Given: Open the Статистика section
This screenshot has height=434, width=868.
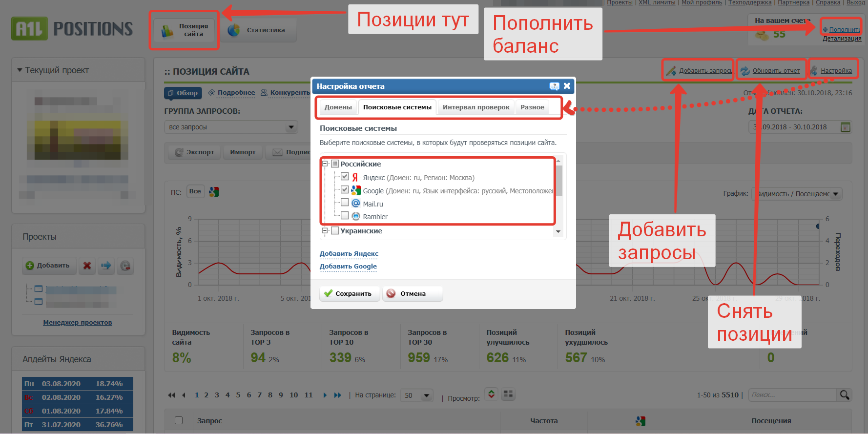Looking at the screenshot, I should click(x=257, y=30).
